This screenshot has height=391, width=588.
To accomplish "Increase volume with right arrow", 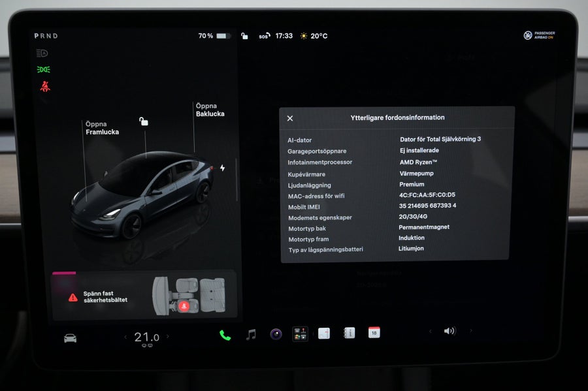I will click(x=471, y=330).
